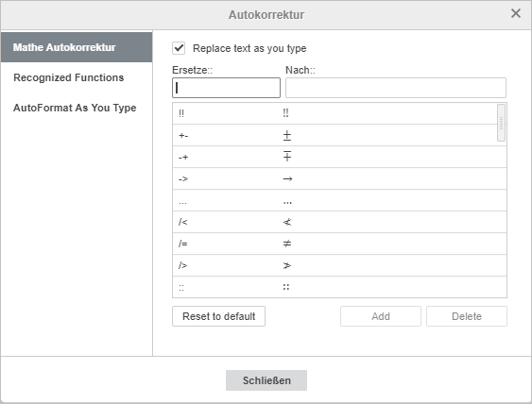
Task: Choose the -+ to ∓ row
Action: click(339, 157)
